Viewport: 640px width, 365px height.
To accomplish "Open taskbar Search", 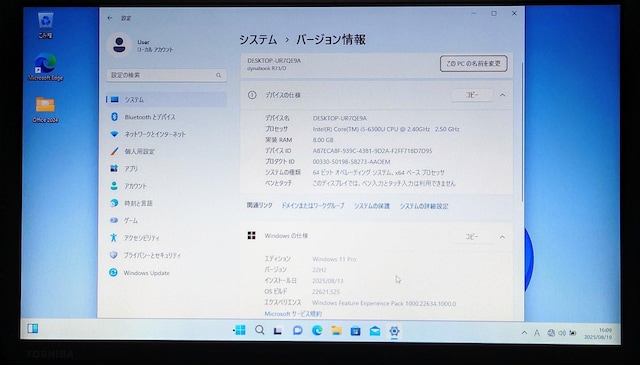I will tap(260, 330).
